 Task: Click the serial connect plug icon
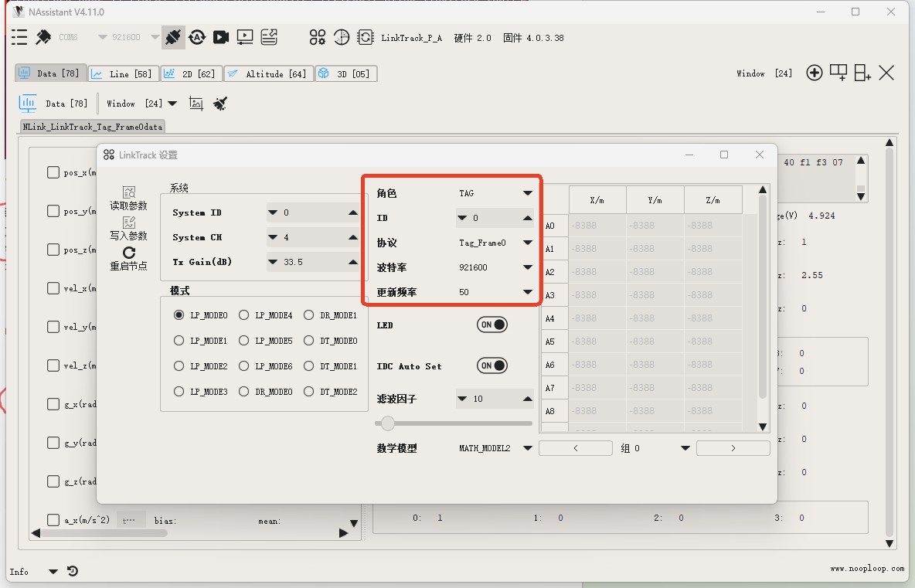click(x=173, y=37)
